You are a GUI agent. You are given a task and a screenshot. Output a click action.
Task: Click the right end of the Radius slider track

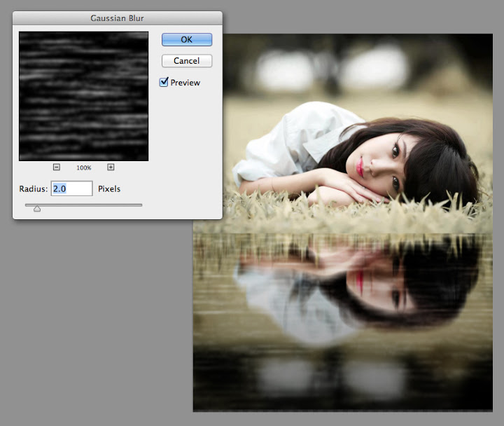140,205
